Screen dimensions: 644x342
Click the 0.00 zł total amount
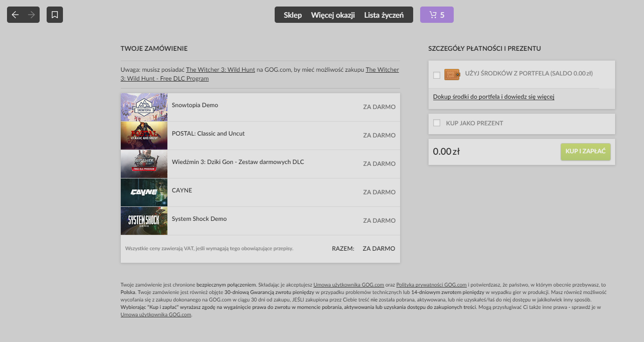click(446, 151)
